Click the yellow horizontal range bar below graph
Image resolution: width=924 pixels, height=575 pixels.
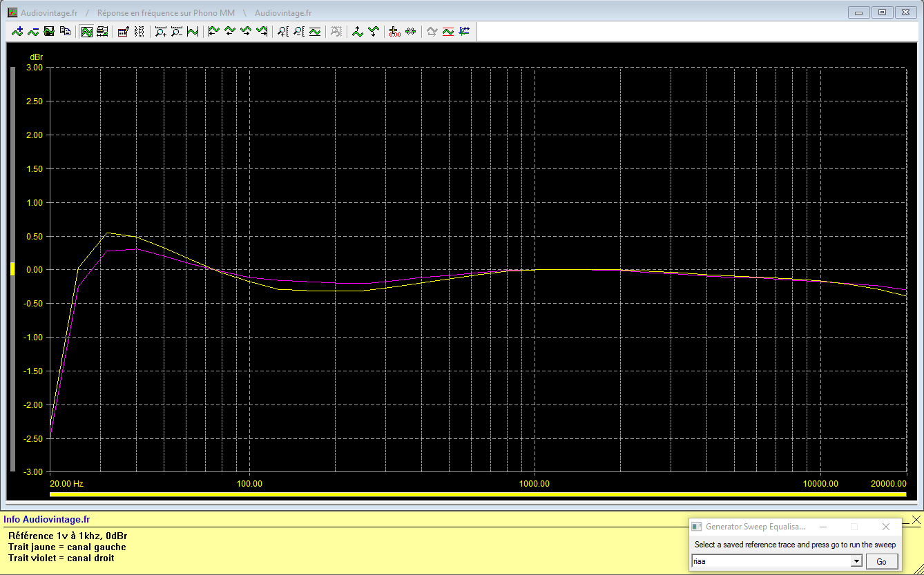coord(478,494)
